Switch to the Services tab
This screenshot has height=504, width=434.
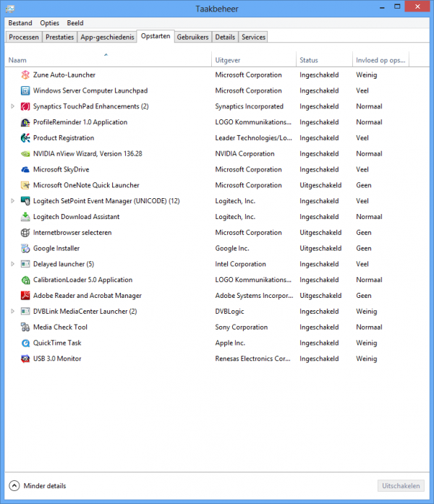(x=253, y=38)
